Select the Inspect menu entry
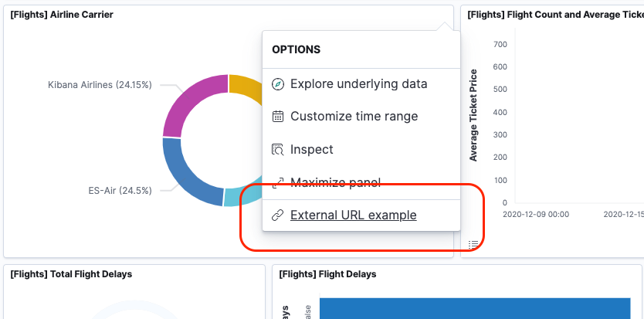The image size is (644, 319). 311,150
